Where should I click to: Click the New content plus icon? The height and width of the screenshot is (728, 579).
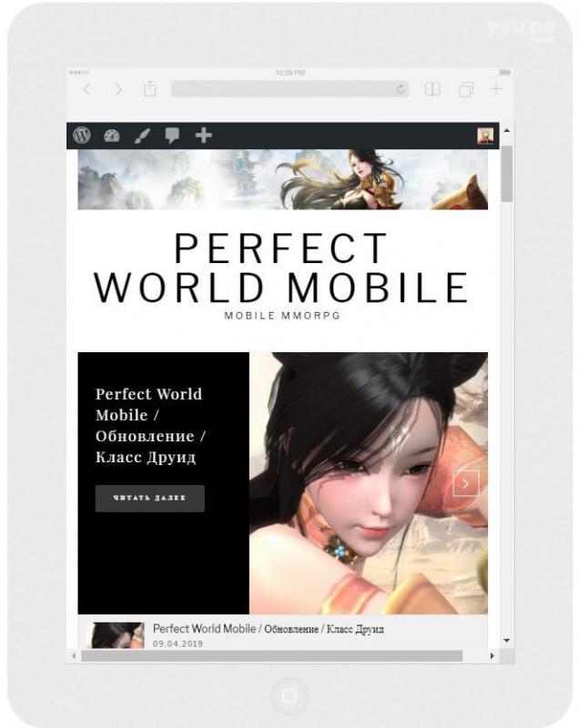click(203, 136)
